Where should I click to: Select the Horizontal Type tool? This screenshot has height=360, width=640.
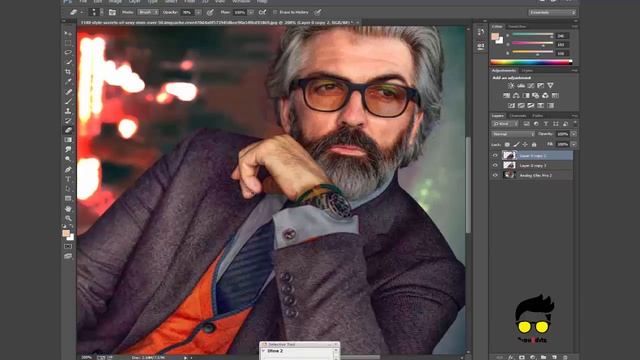point(68,179)
